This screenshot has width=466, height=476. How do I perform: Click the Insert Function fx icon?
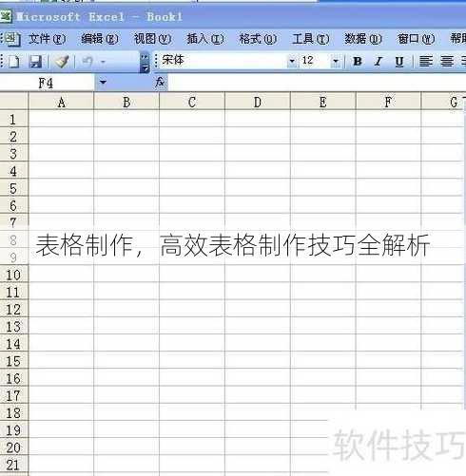[160, 82]
